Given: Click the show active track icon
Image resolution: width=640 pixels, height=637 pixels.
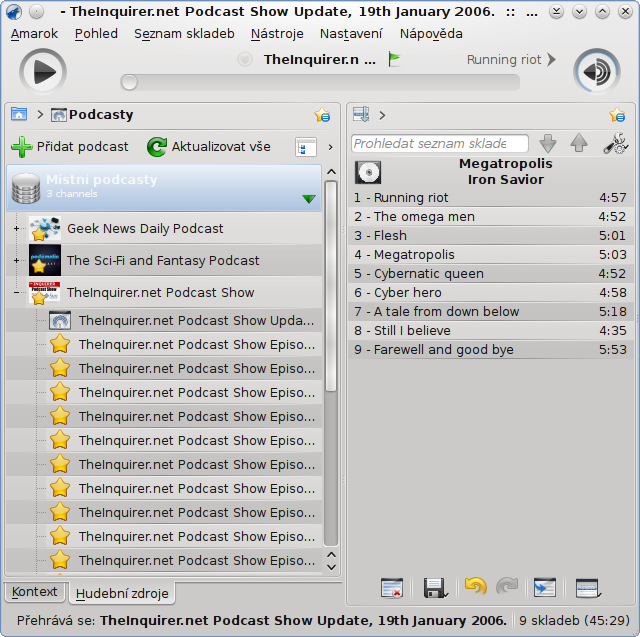Looking at the screenshot, I should (545, 588).
